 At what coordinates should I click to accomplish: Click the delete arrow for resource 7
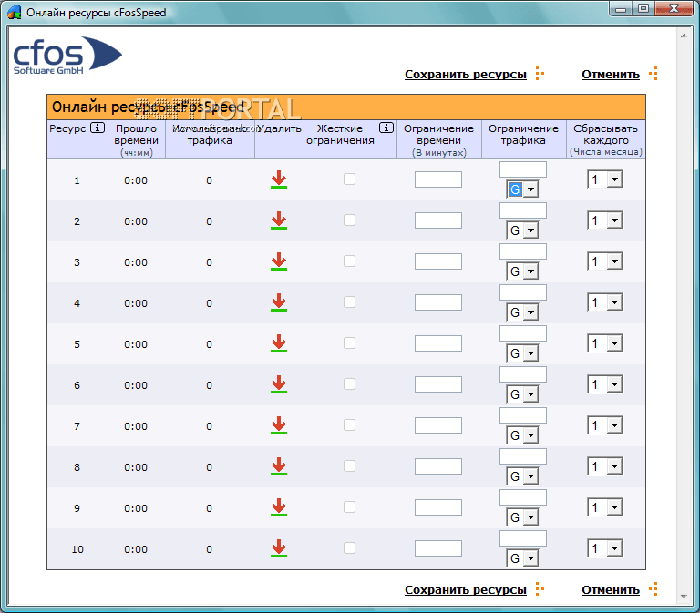click(279, 425)
